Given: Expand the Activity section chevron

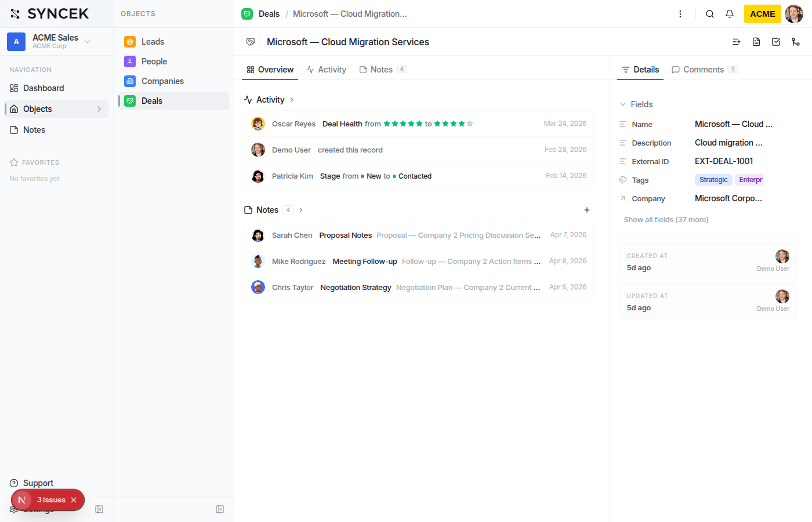Looking at the screenshot, I should tap(292, 100).
